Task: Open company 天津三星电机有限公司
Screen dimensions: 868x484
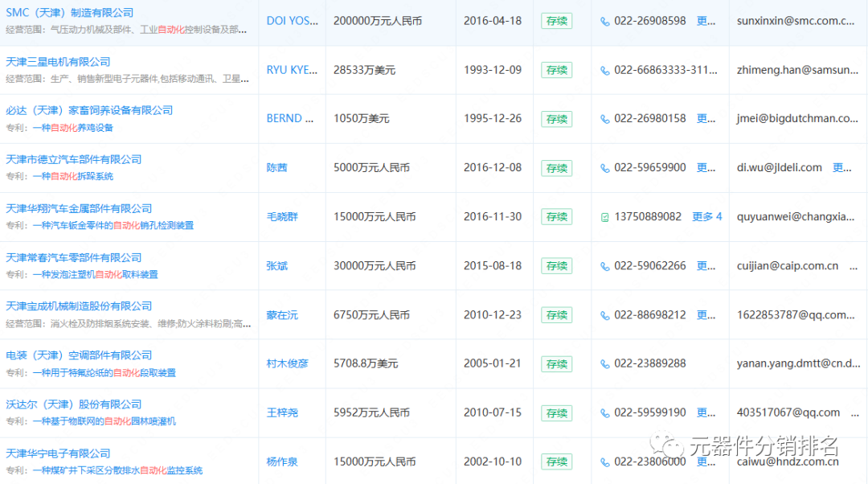Action: pyautogui.click(x=58, y=61)
